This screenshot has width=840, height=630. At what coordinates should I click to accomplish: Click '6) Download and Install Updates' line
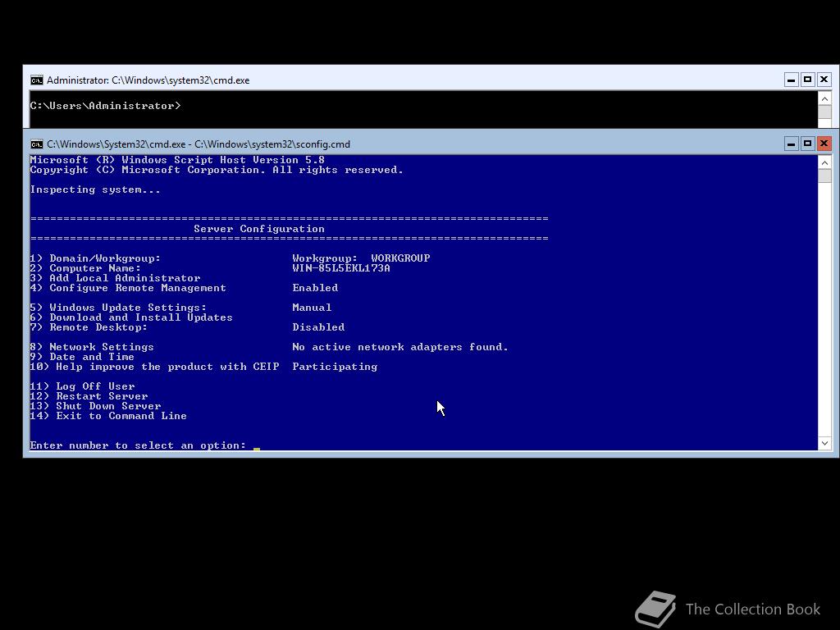coord(131,317)
